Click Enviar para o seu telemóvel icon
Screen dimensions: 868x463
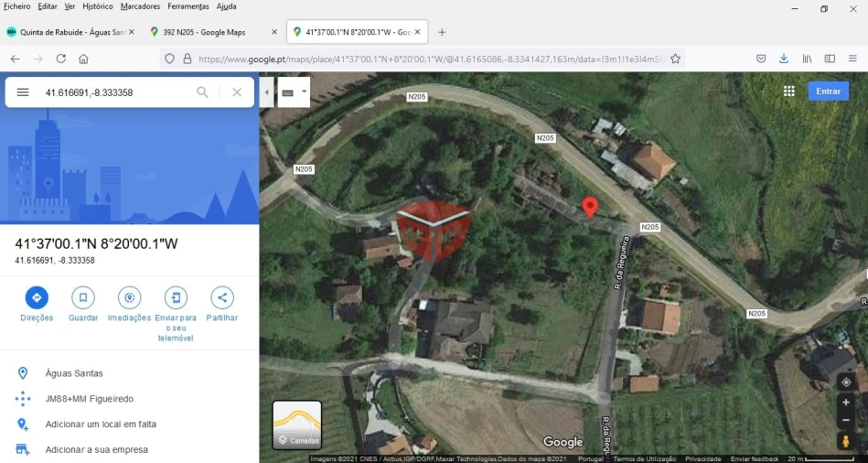[x=176, y=297]
